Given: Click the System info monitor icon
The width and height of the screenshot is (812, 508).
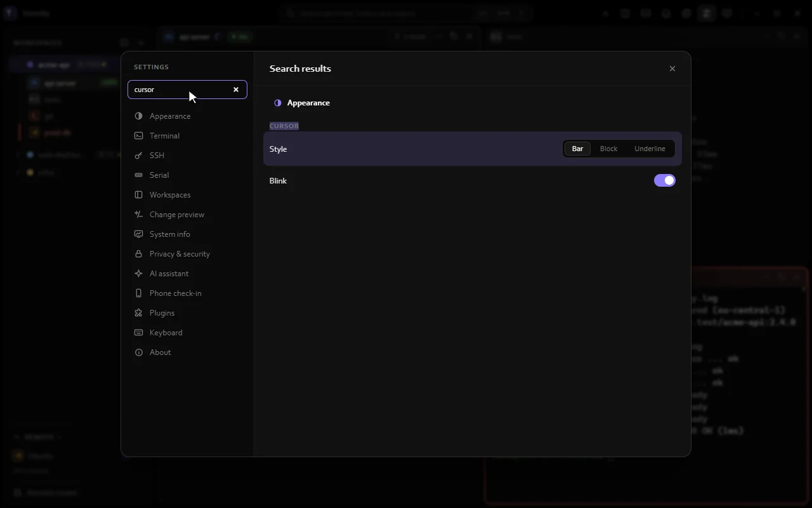Looking at the screenshot, I should pos(138,234).
